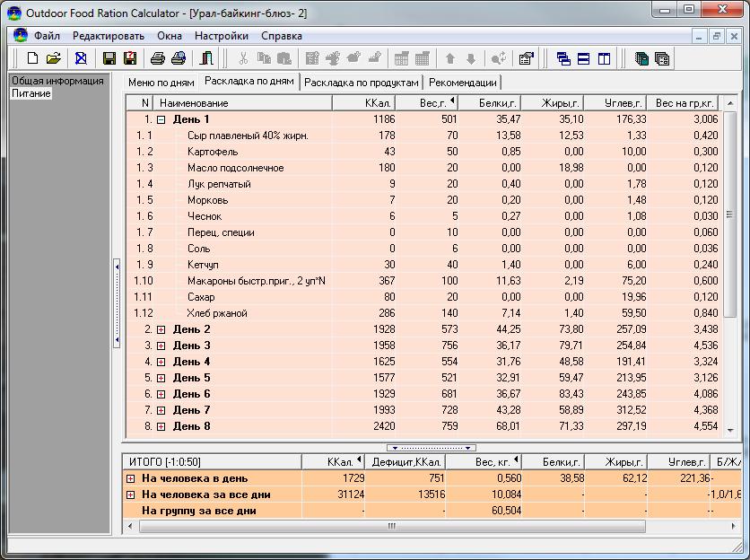
Task: Expand the На человека за все дни row
Action: pos(130,494)
